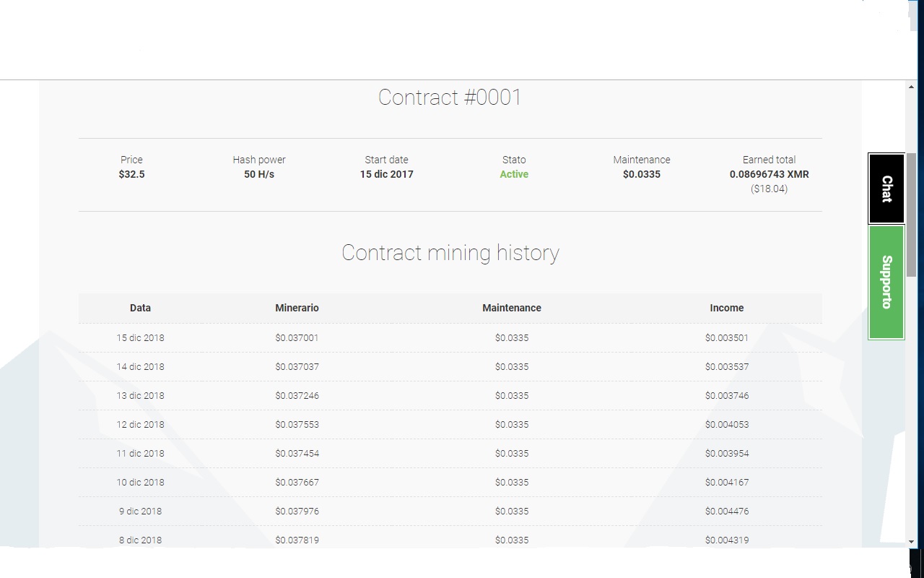Screen dimensions: 924x578
Task: Click the Minerario value $0.037667
Action: pos(297,482)
